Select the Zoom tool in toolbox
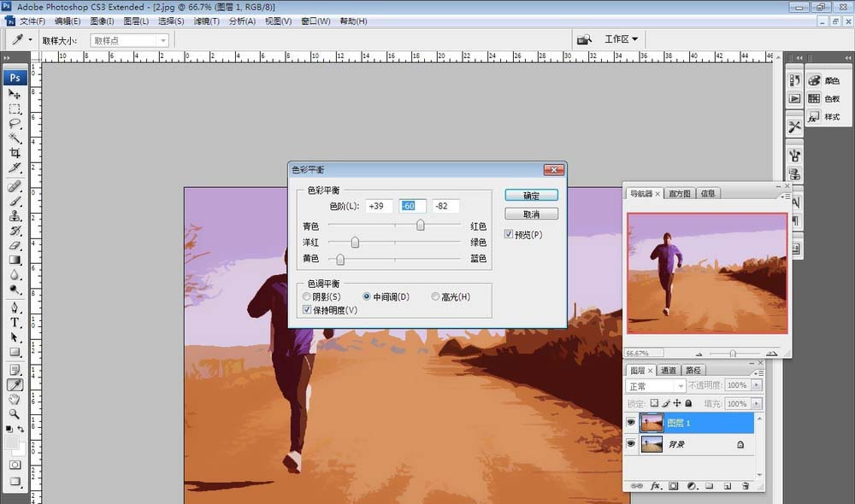The width and height of the screenshot is (855, 504). (15, 414)
